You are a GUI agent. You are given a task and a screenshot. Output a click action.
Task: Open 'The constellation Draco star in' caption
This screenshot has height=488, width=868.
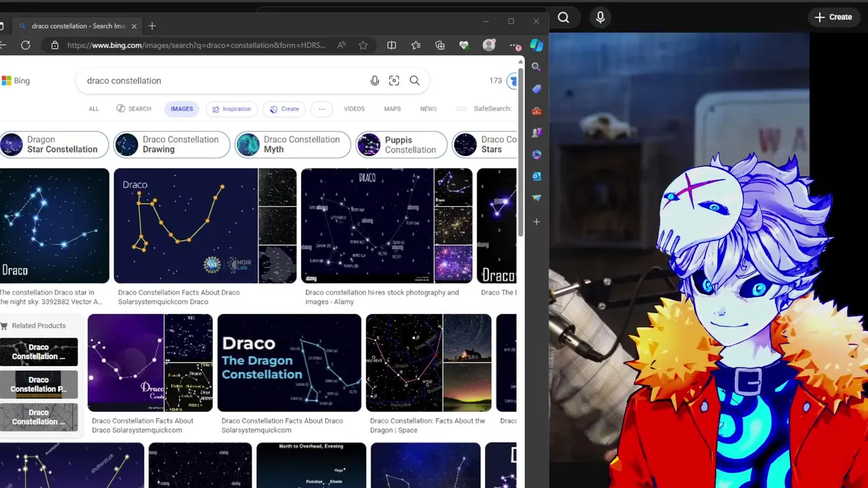pyautogui.click(x=51, y=297)
